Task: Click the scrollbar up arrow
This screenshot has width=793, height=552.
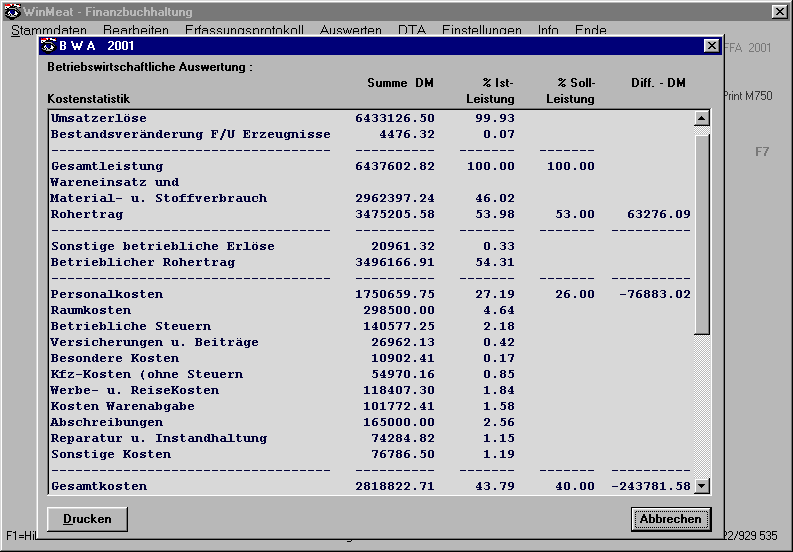Action: coord(701,118)
